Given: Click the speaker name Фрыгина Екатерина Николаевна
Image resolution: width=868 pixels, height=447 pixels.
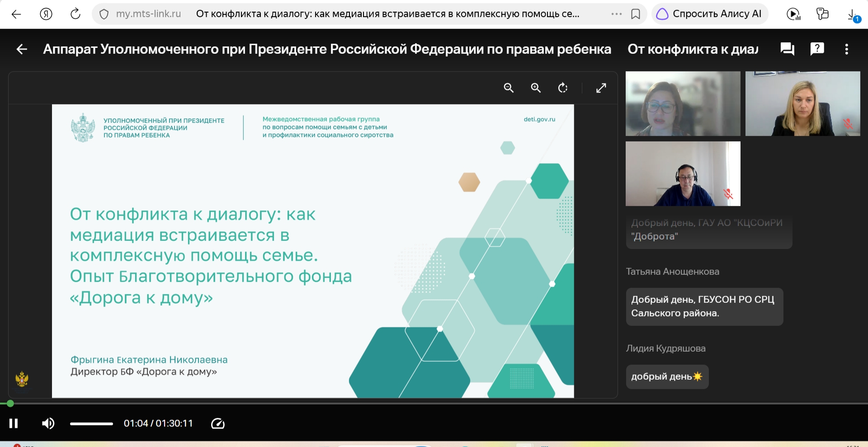Looking at the screenshot, I should click(x=149, y=360).
